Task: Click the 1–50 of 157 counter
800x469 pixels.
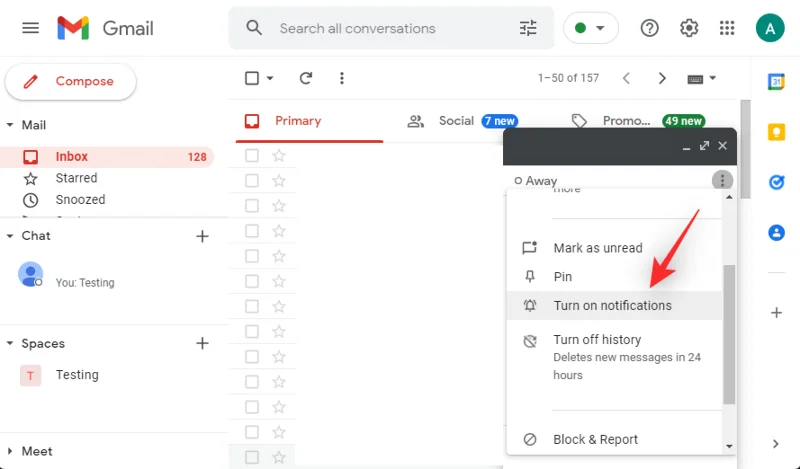Action: click(x=568, y=78)
